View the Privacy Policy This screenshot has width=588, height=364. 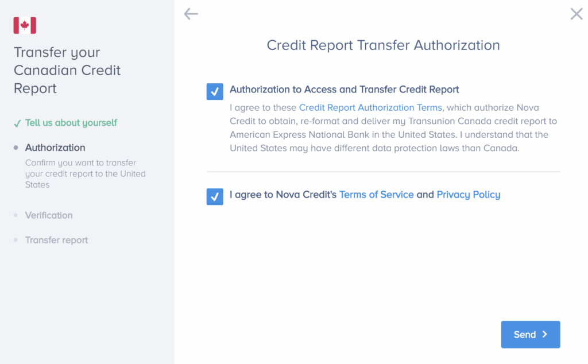pos(469,195)
